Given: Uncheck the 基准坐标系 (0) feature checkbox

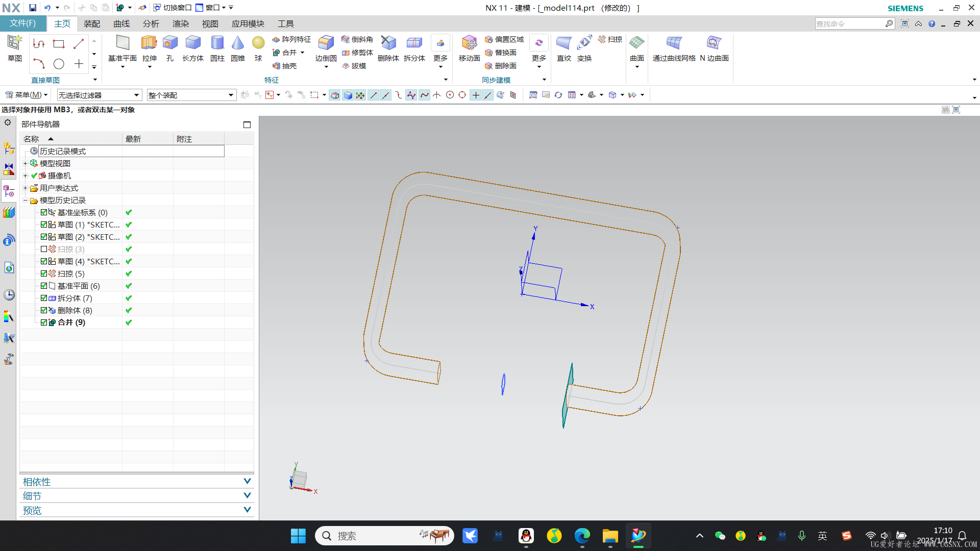Looking at the screenshot, I should pyautogui.click(x=44, y=212).
